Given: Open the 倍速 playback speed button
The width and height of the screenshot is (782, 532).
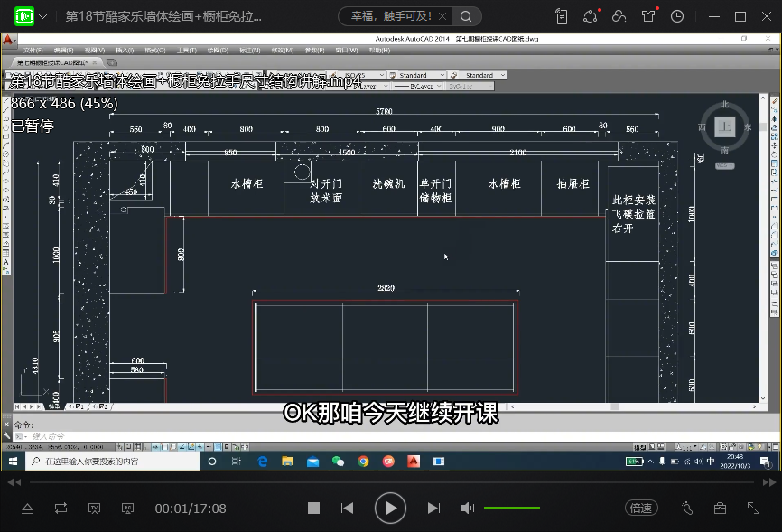Looking at the screenshot, I should click(x=640, y=509).
